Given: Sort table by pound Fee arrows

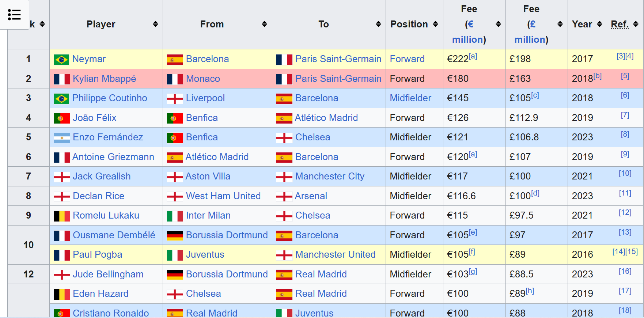Looking at the screenshot, I should pyautogui.click(x=560, y=24).
